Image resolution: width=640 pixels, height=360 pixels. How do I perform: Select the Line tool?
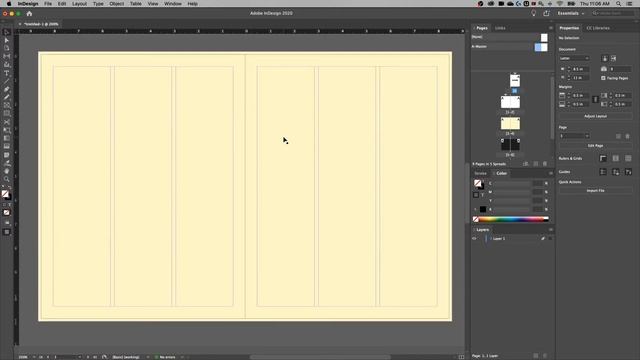pos(7,81)
